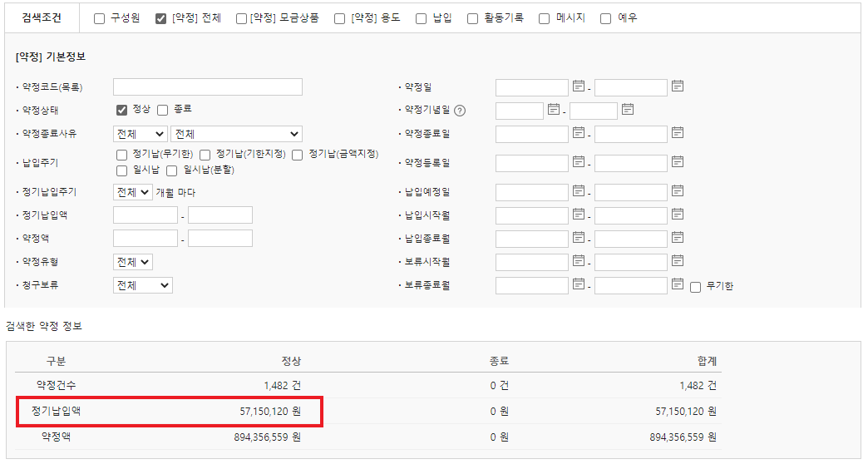
Task: Click 정기납입액 minimum amount field
Action: pos(145,215)
